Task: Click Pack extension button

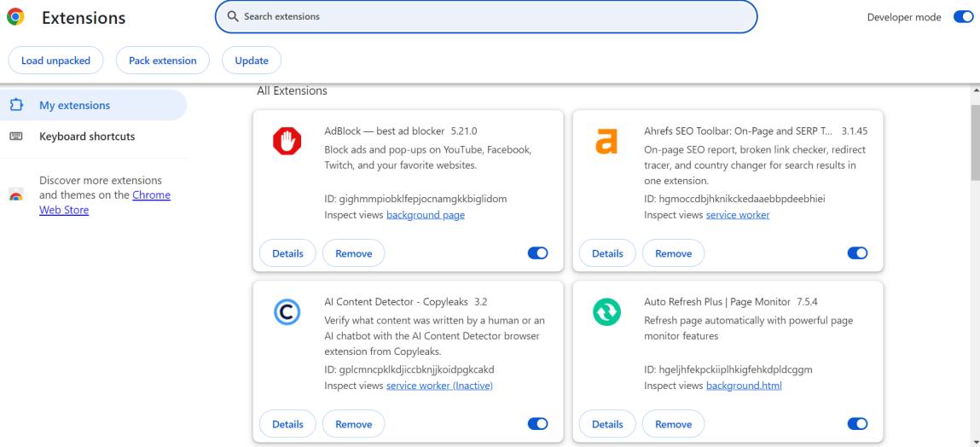Action: click(x=163, y=61)
